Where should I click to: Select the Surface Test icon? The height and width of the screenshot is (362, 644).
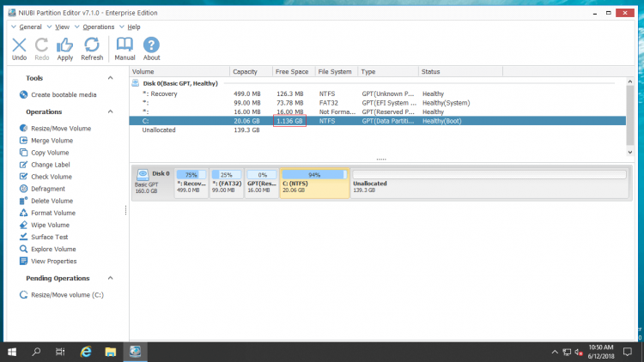click(23, 237)
